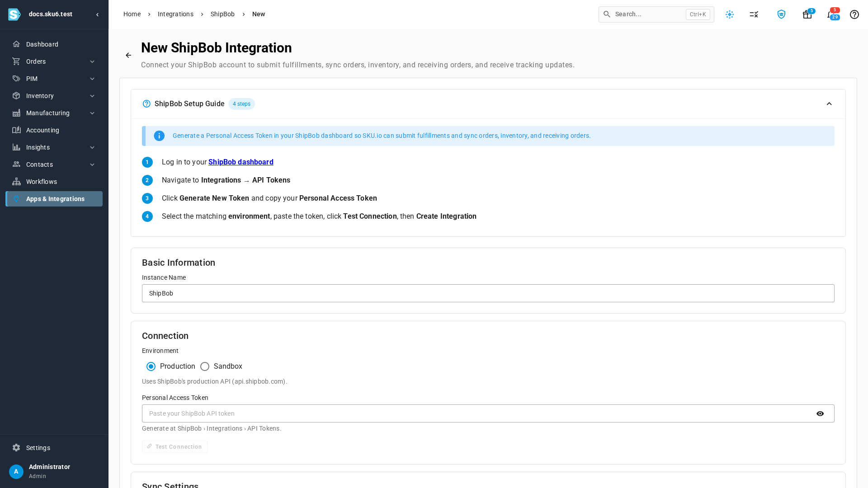Click the Dashboard home icon
The image size is (868, 488).
[x=16, y=44]
